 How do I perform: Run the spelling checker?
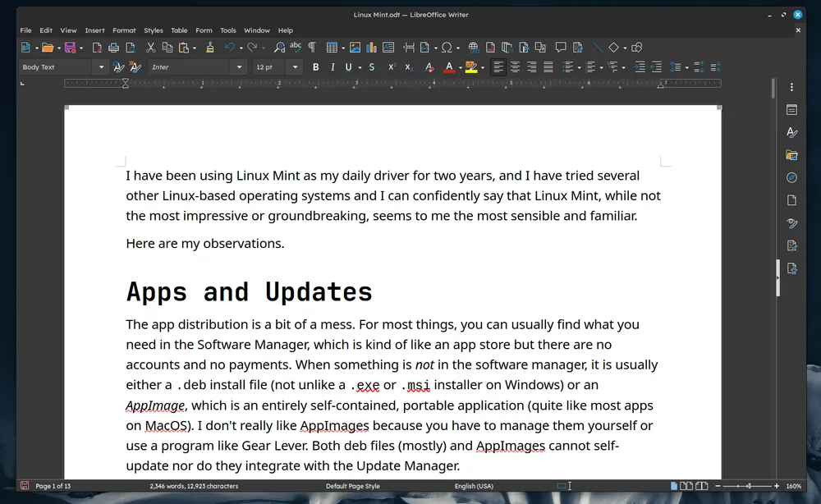(x=296, y=47)
